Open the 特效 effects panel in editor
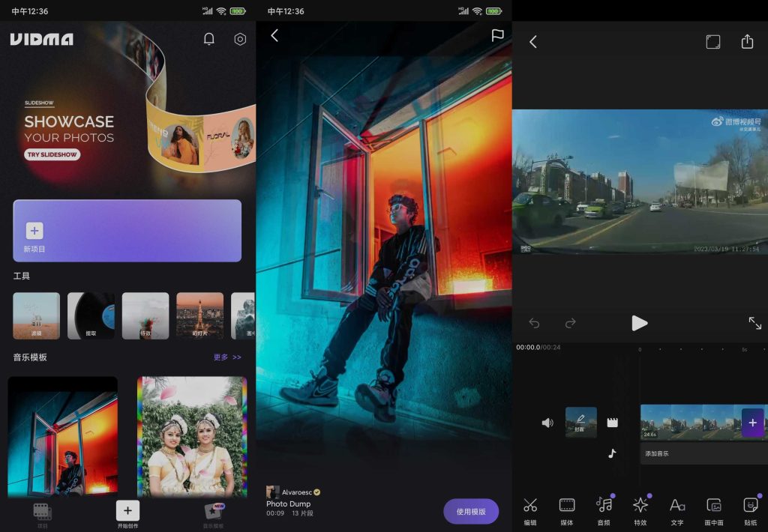 point(640,510)
